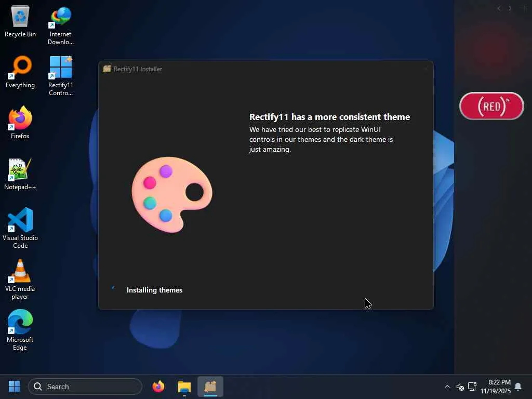Click the network tray icon
The height and width of the screenshot is (399, 532).
(472, 387)
